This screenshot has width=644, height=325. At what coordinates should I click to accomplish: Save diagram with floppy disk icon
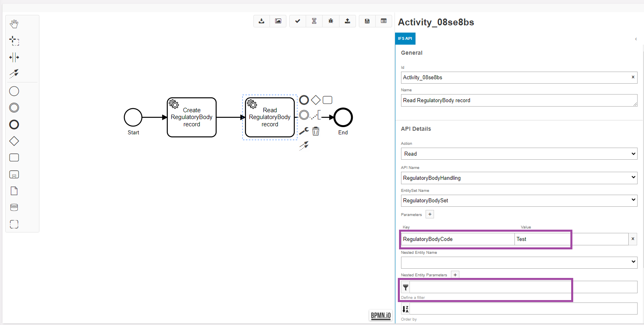pos(367,21)
